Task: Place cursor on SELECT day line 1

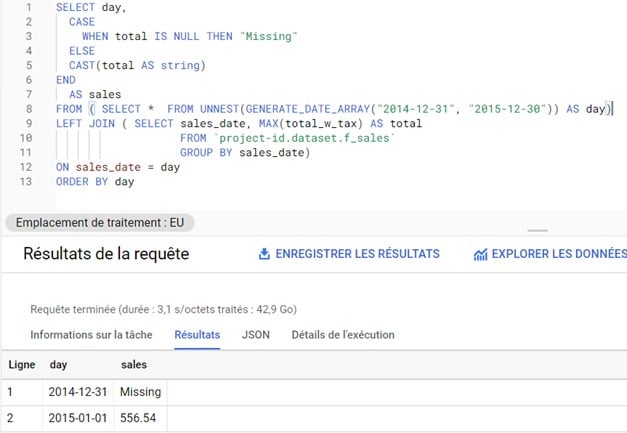Action: pos(91,8)
